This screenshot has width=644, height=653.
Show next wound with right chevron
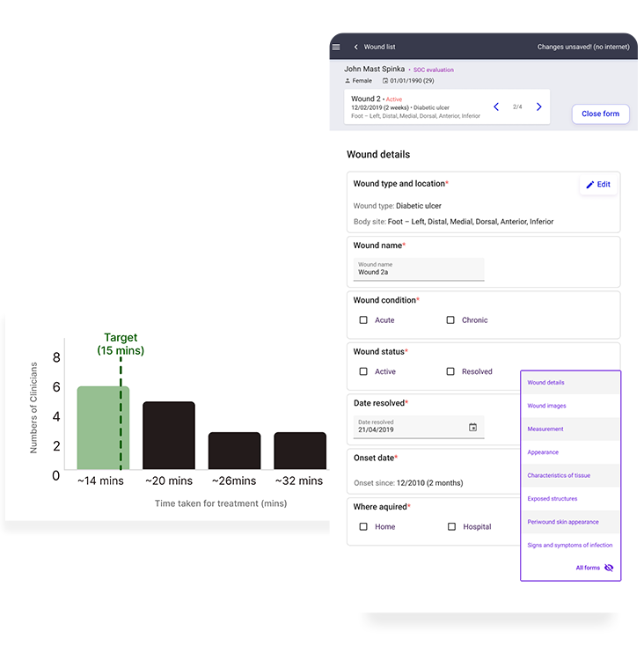(x=538, y=107)
